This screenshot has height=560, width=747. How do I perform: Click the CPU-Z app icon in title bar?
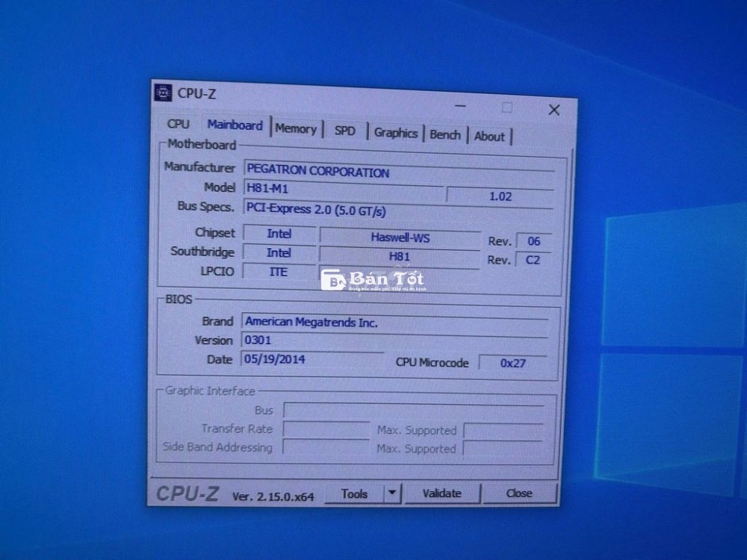coord(163,93)
